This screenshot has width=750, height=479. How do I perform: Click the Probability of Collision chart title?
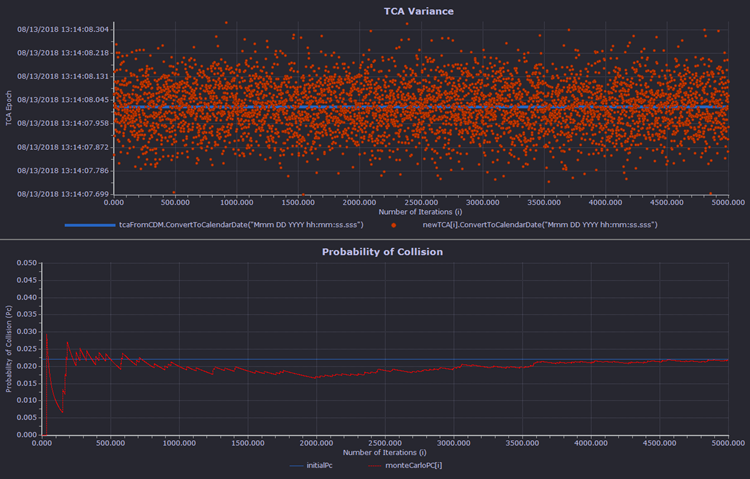click(382, 252)
